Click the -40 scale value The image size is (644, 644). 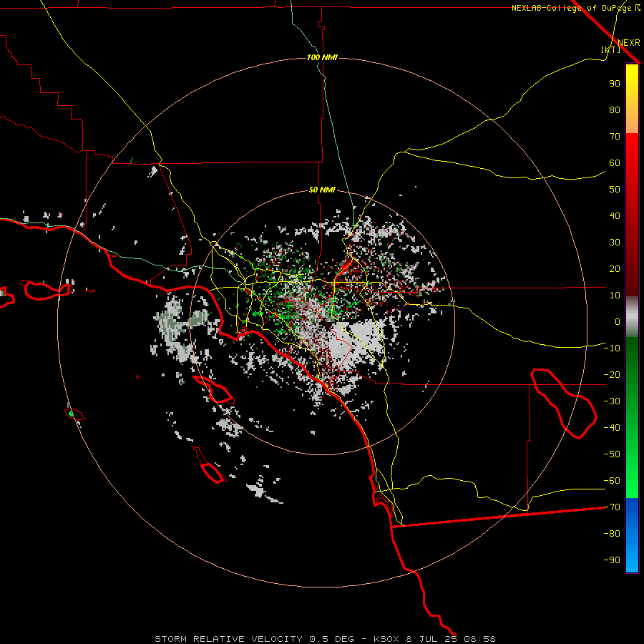pos(612,428)
